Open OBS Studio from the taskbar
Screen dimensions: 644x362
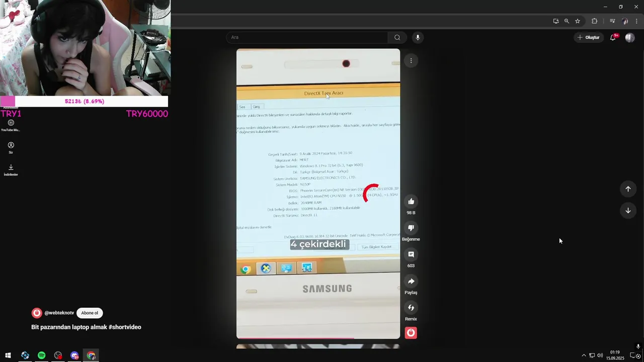58,355
